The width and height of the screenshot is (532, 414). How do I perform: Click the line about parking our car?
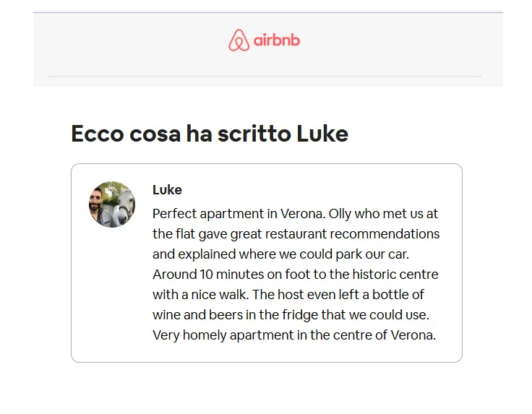(281, 254)
